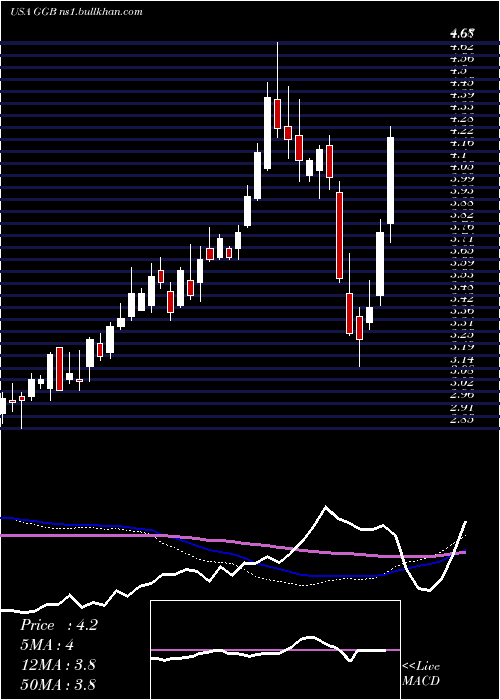The width and height of the screenshot is (500, 700).
Task: Select the "Price : 4.2" readout
Action: click(x=58, y=625)
